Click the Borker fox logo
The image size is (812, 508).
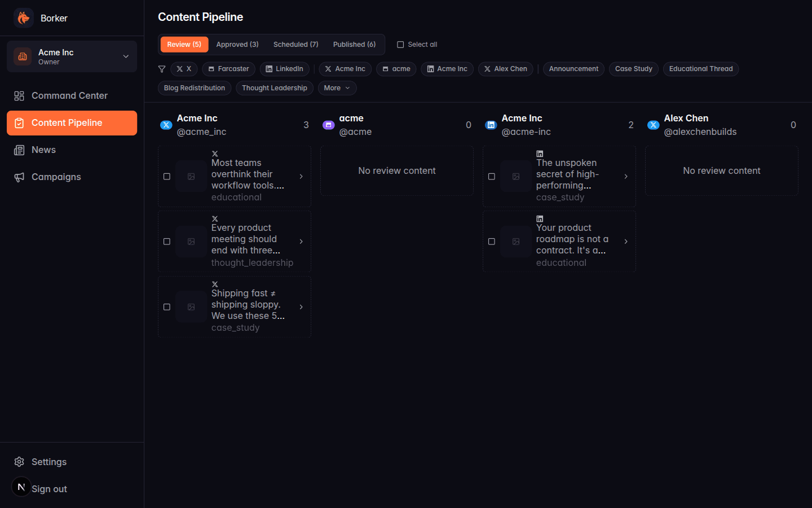pos(23,17)
